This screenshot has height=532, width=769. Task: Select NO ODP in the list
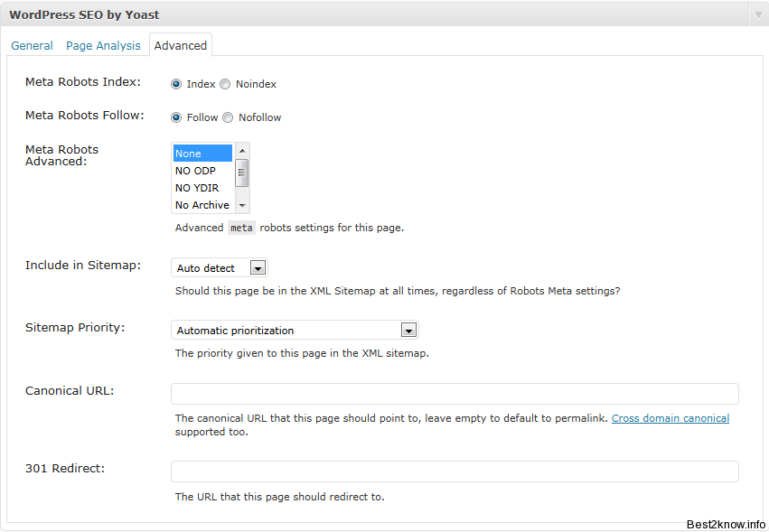tap(202, 171)
